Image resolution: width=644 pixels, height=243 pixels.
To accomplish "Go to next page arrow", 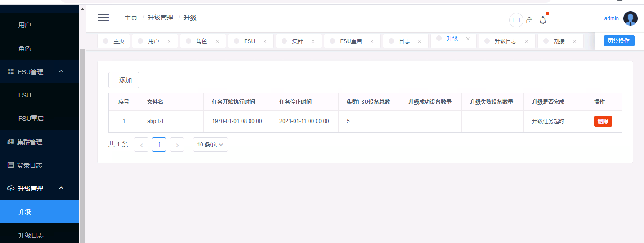I will coord(177,145).
